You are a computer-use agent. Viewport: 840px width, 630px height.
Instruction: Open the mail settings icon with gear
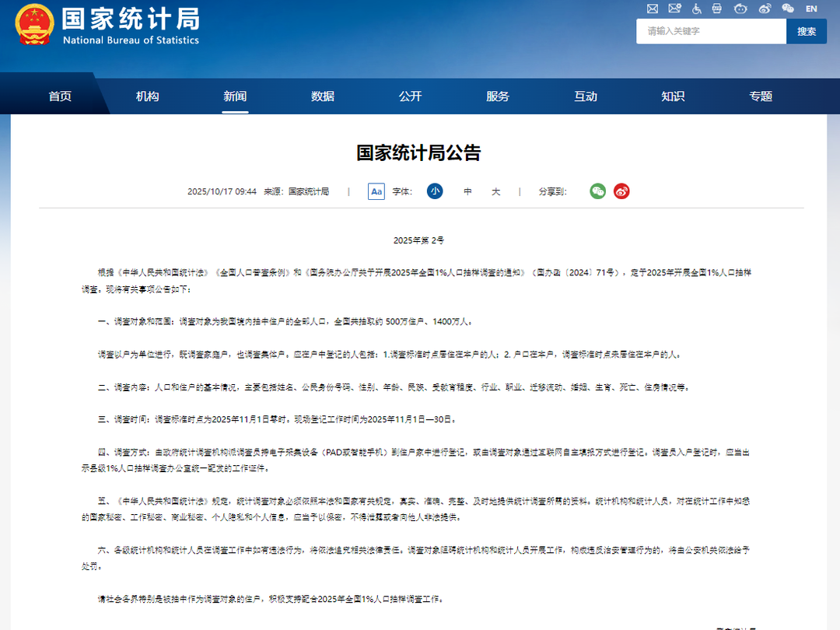(675, 9)
